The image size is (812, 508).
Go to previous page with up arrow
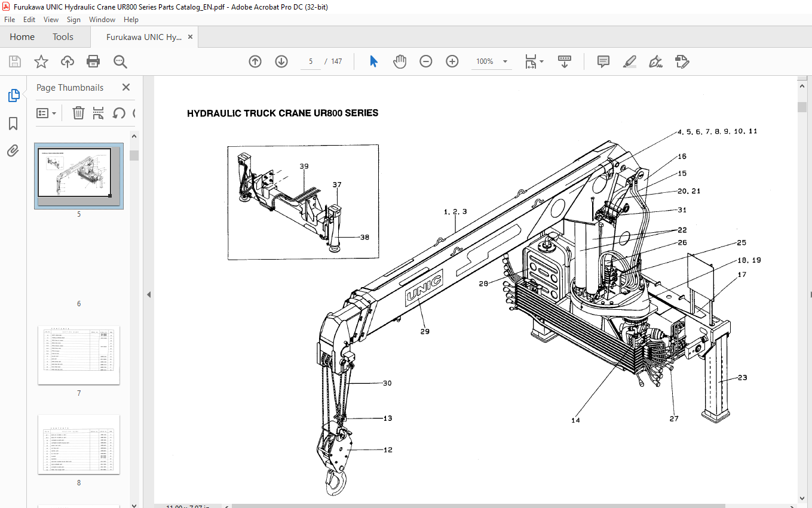(x=255, y=61)
